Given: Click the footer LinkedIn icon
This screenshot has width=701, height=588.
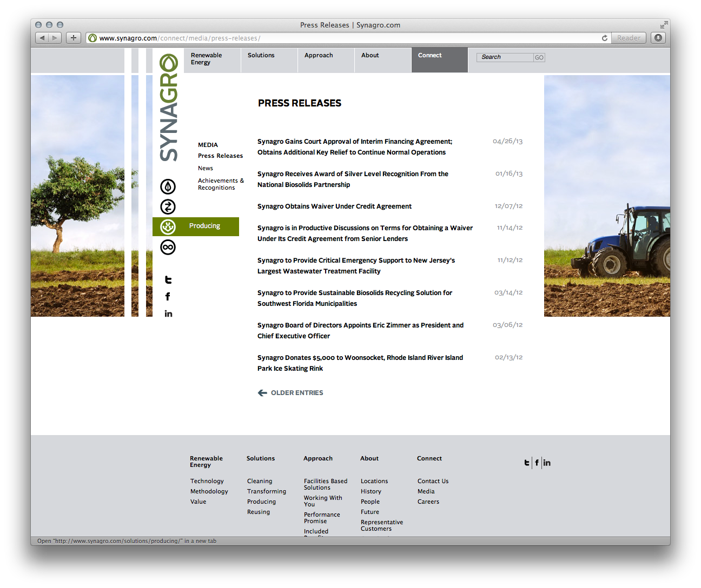Looking at the screenshot, I should [x=547, y=463].
